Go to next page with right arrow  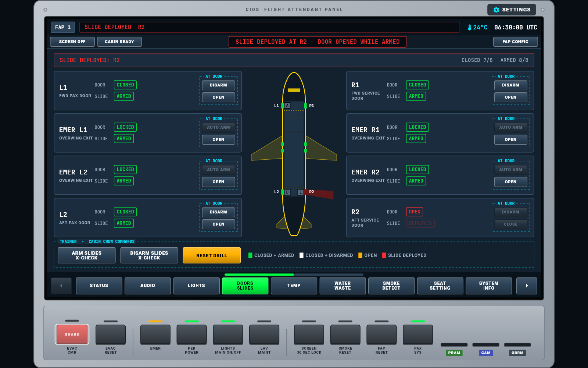527,286
